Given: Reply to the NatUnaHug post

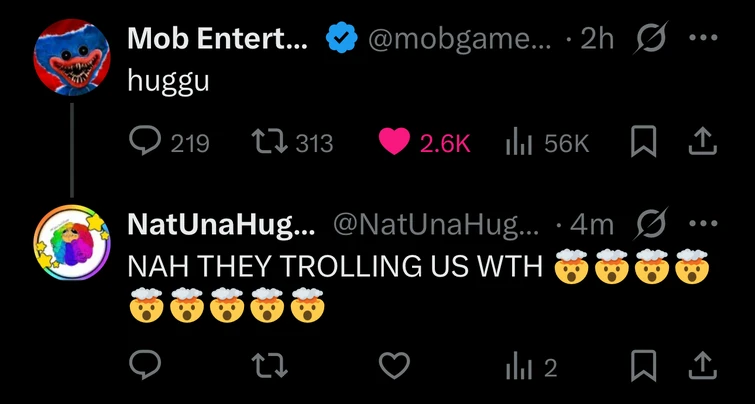Looking at the screenshot, I should point(145,367).
